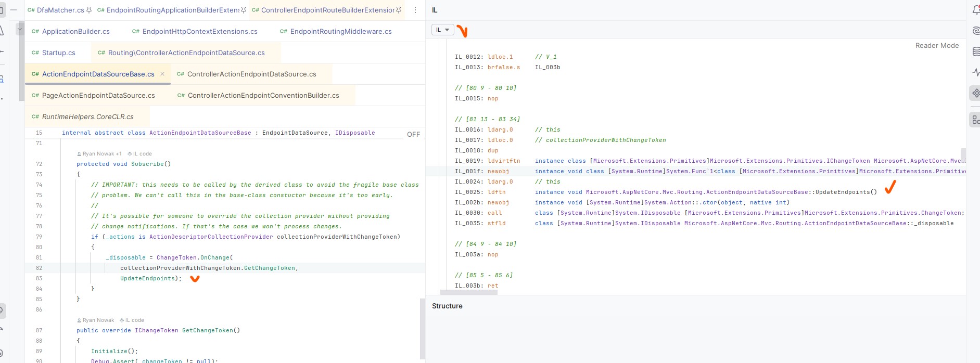Screen dimensions: 980x363
Task: Click the 'IL code' link above Subscribe
Action: (x=142, y=154)
